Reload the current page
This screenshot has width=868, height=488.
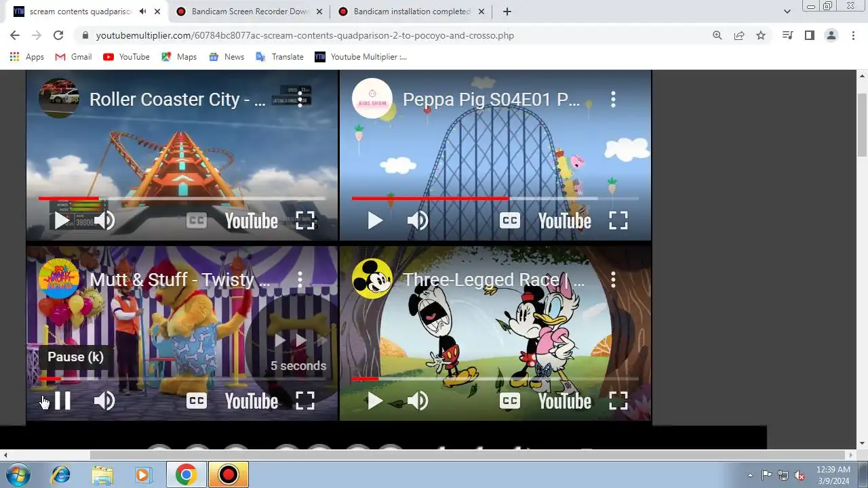pyautogui.click(x=58, y=35)
